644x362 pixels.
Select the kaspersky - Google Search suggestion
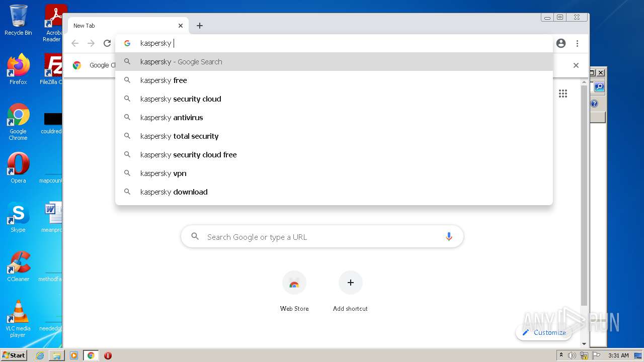334,62
